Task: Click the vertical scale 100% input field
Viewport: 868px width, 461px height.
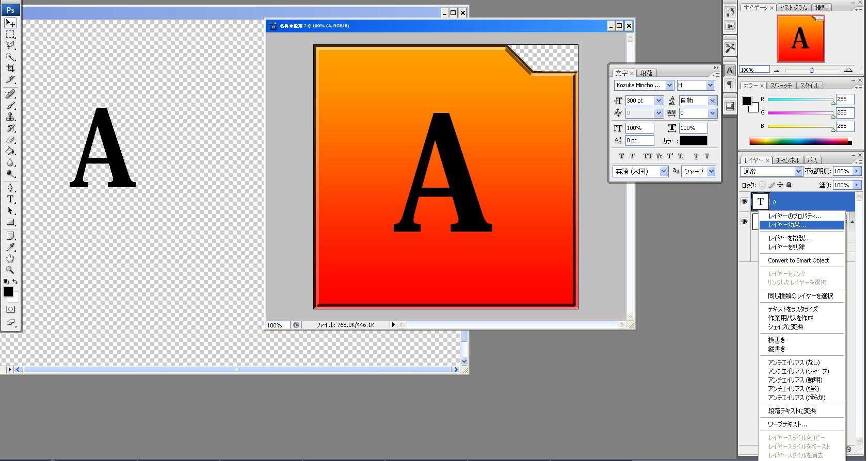Action: (639, 128)
